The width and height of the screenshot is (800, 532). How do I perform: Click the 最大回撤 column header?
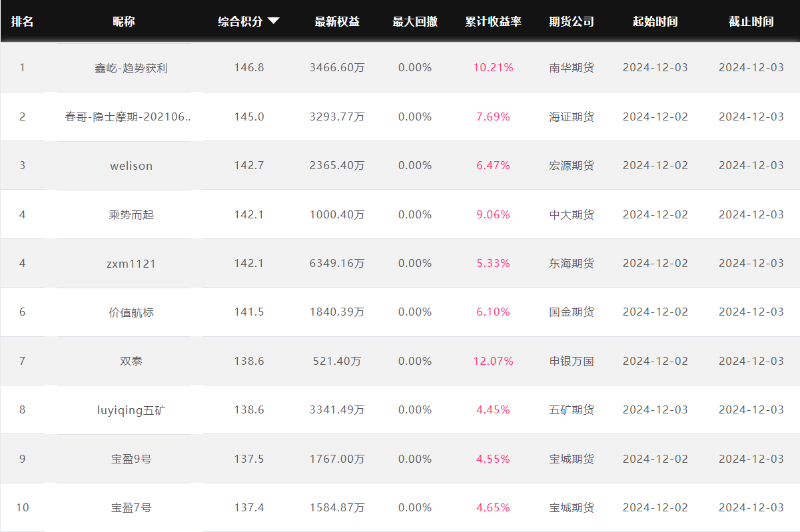[x=415, y=21]
